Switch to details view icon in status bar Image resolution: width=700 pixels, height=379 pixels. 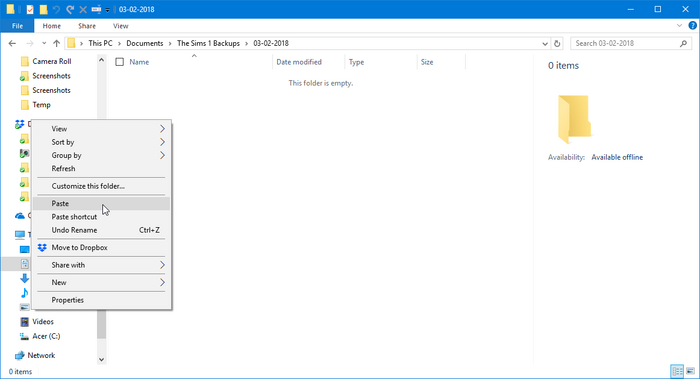[x=677, y=371]
